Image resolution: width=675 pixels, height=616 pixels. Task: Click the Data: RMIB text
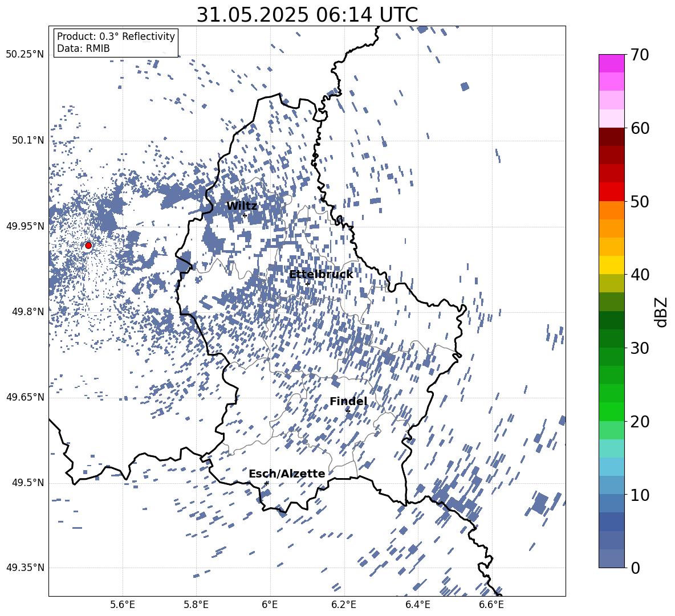(83, 48)
